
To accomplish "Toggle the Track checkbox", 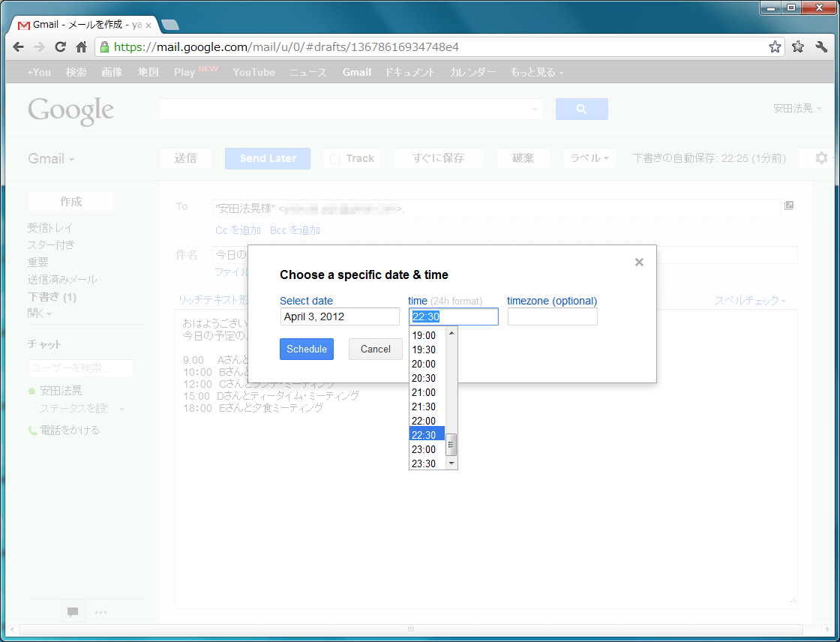I will 335,159.
